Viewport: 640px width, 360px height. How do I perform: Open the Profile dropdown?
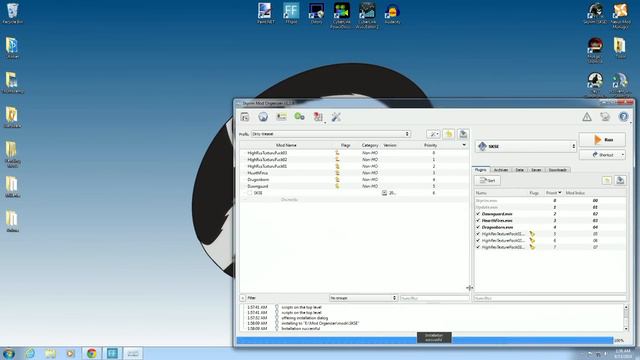pyautogui.click(x=331, y=134)
